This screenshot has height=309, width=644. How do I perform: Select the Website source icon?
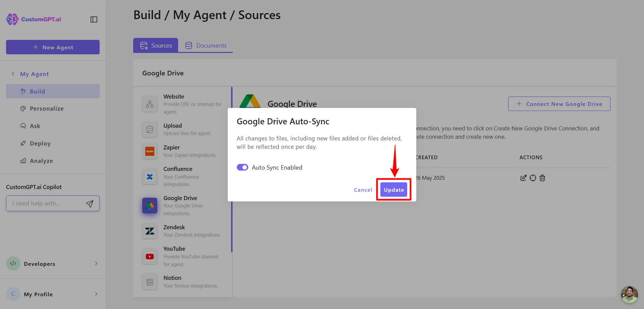click(150, 104)
